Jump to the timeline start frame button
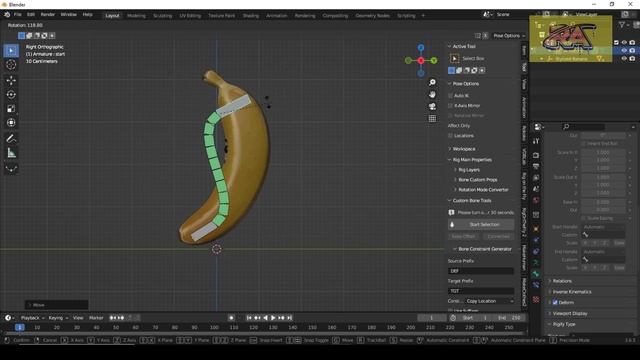The image size is (640, 360). [249, 318]
